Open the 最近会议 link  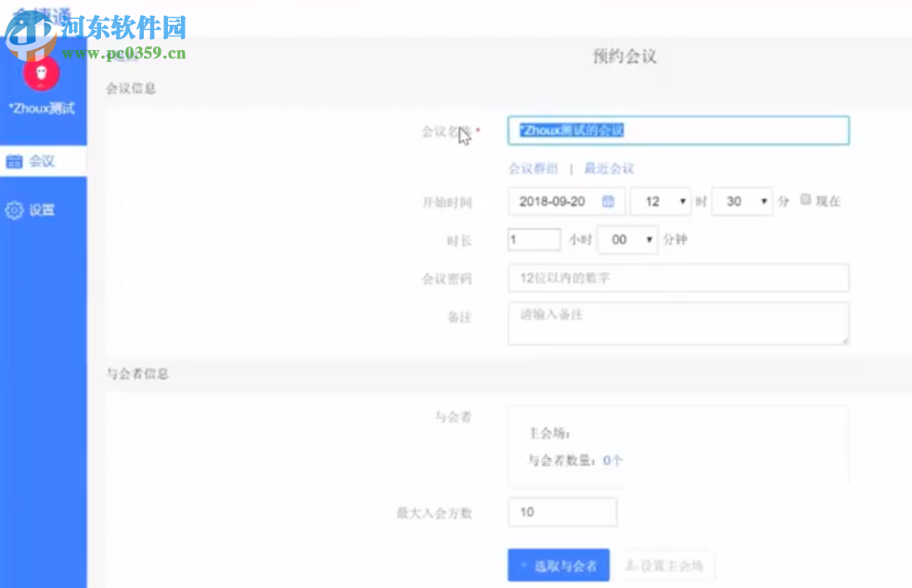(609, 169)
